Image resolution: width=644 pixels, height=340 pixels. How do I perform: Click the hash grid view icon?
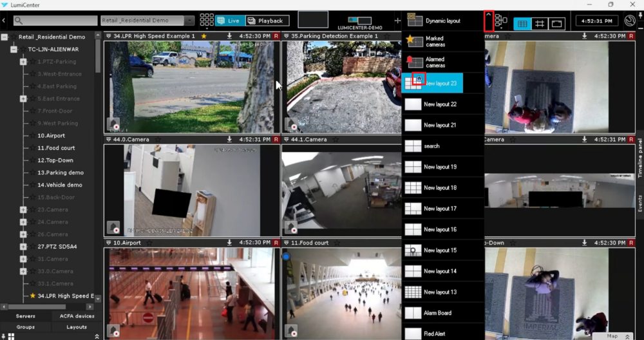pyautogui.click(x=540, y=24)
